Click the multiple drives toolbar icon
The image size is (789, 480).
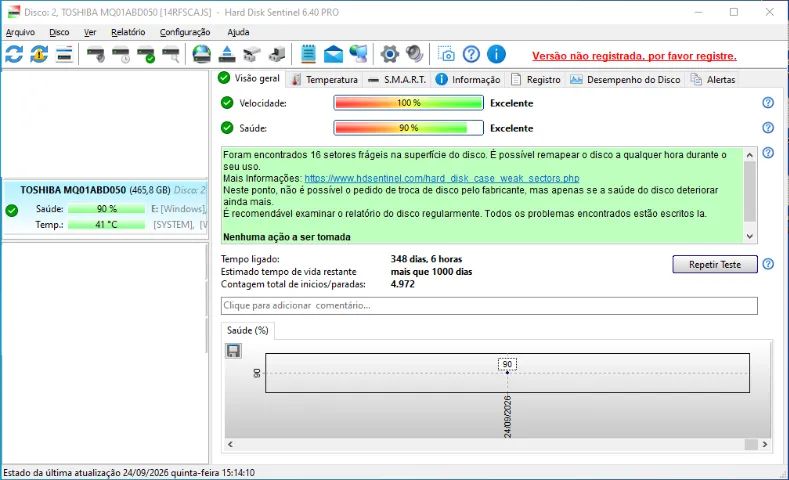click(252, 54)
